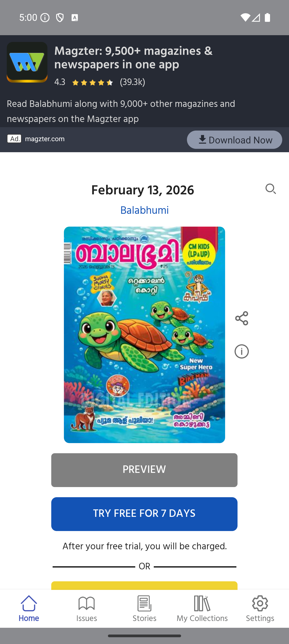Tap the shield icon in status bar
This screenshot has height=644, width=289.
pyautogui.click(x=60, y=18)
